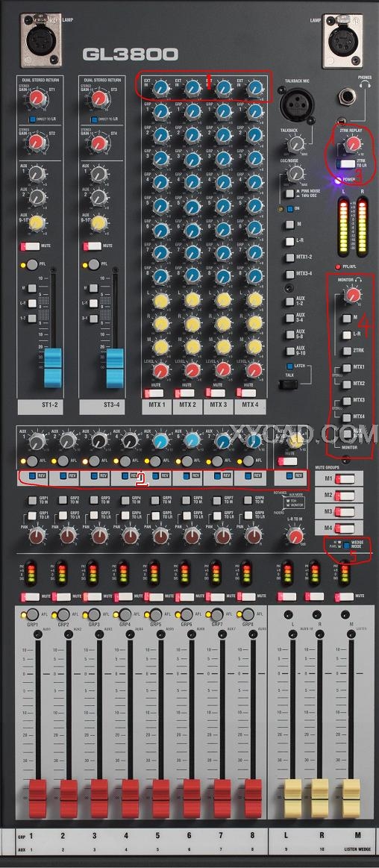Turn the L-R TO M knob
Viewport: 379px width, 868px height.
pos(296,535)
